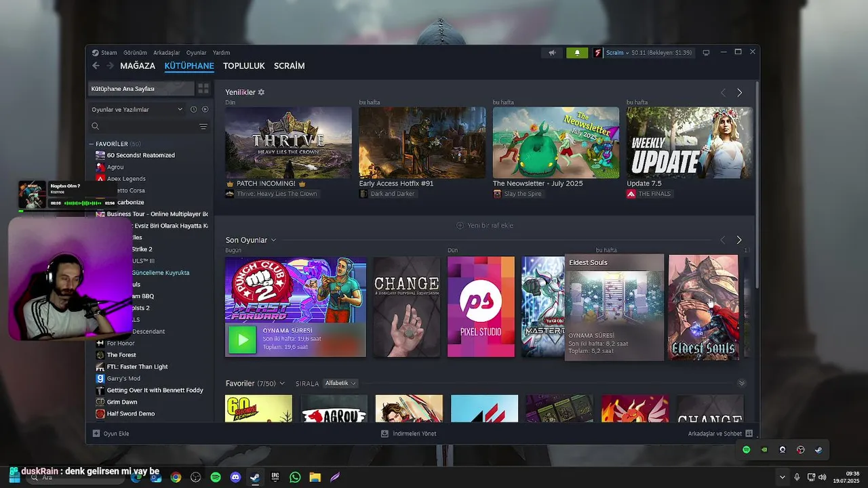Open The Newsletter - July 2025 news
868x488 pixels.
coord(556,142)
